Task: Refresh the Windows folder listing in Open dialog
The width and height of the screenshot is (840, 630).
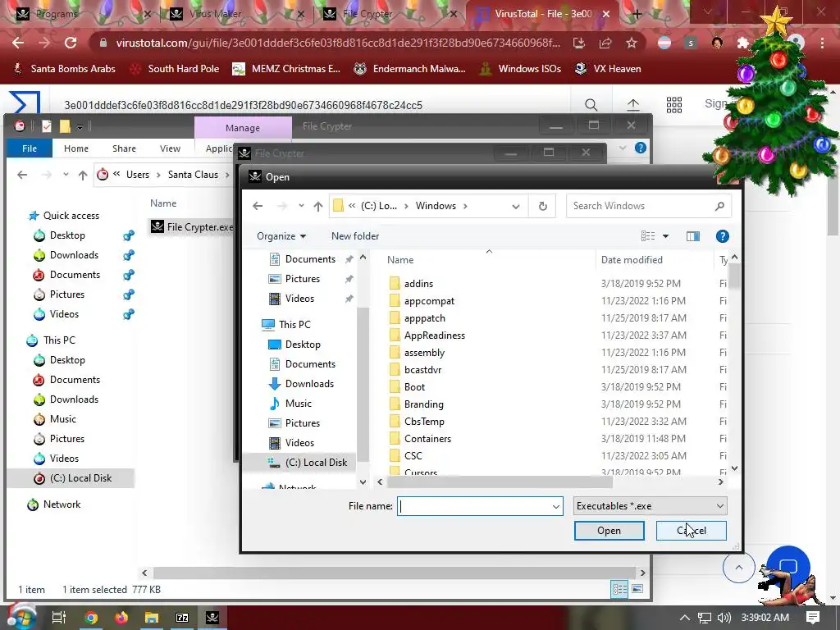Action: point(543,206)
